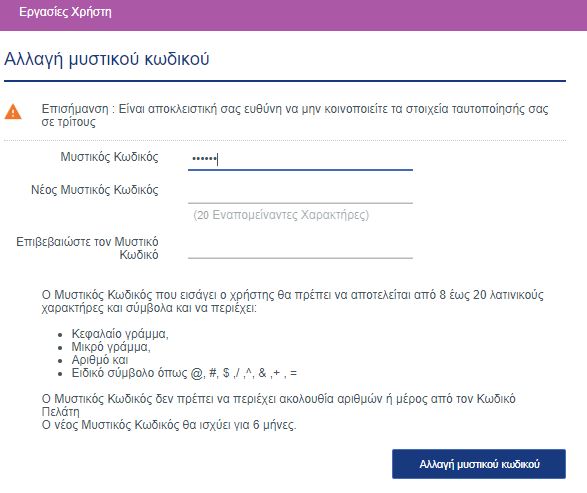Click the orange warning triangle icon
The image size is (587, 493).
(x=13, y=112)
